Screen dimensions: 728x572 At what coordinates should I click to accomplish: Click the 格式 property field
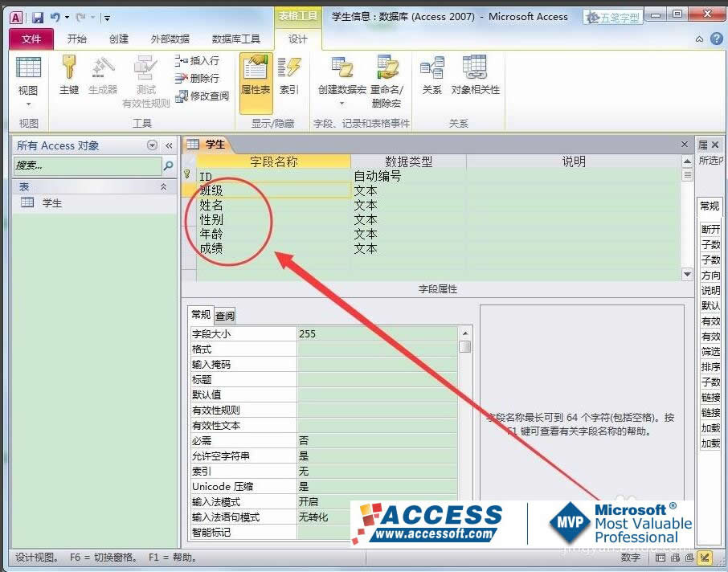pyautogui.click(x=378, y=349)
